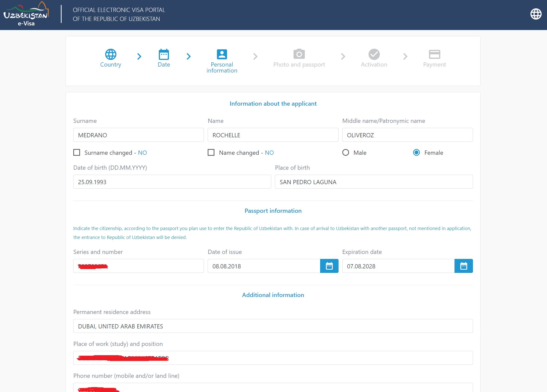Select the Female radio button
This screenshot has width=547, height=392.
[x=416, y=152]
